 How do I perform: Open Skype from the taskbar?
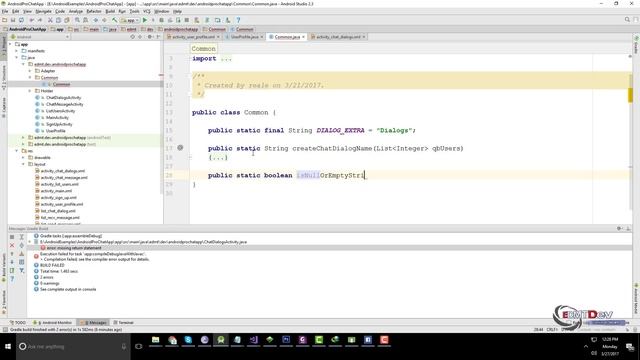(188, 340)
